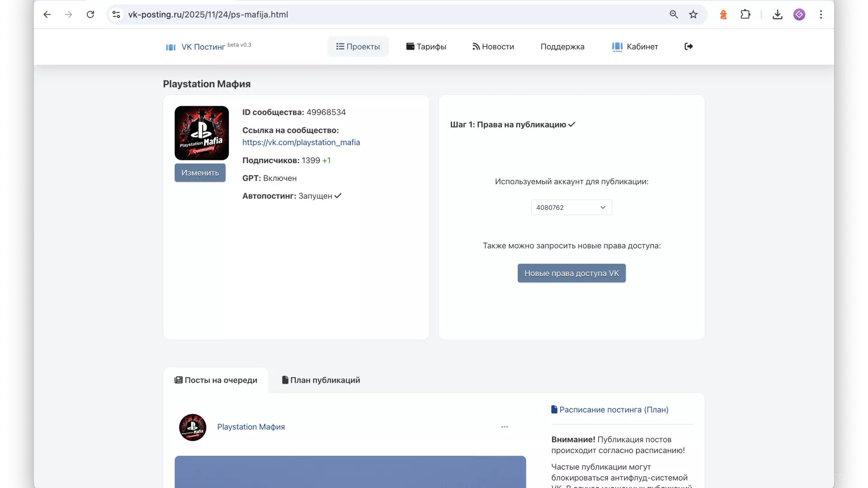The width and height of the screenshot is (868, 488).
Task: Open Расписание постинга (План) link
Action: [610, 410]
